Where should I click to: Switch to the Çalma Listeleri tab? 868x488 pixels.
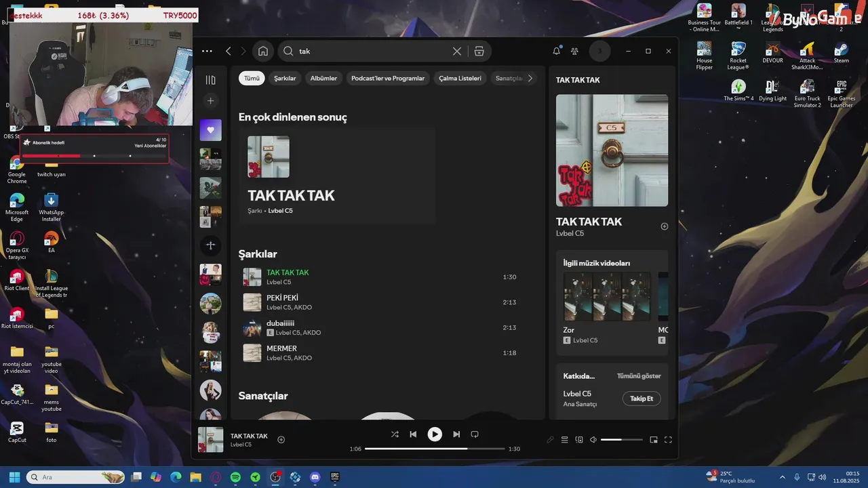(x=460, y=78)
